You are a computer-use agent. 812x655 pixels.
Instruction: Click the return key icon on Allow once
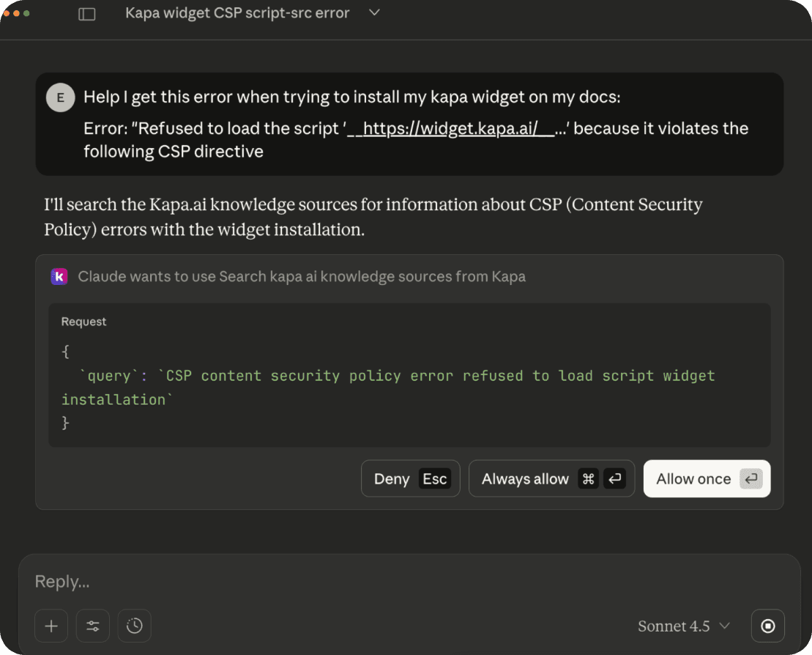click(751, 479)
